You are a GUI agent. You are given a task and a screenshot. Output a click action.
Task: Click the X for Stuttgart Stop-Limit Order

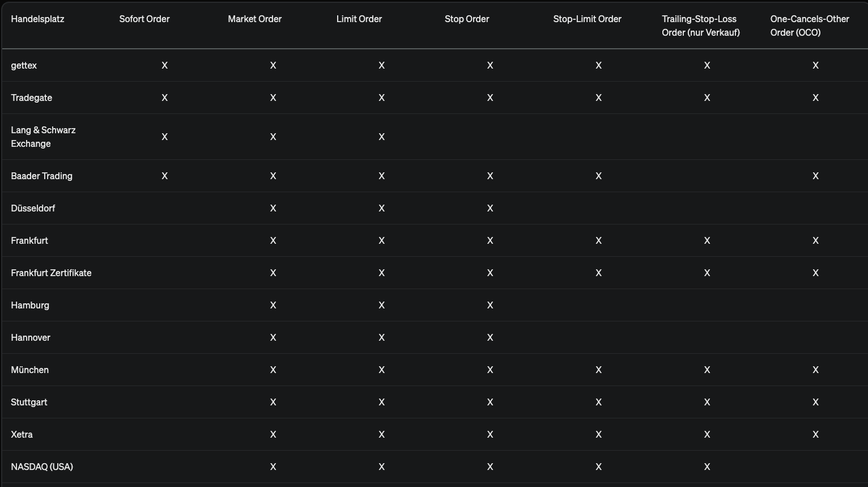click(x=598, y=402)
